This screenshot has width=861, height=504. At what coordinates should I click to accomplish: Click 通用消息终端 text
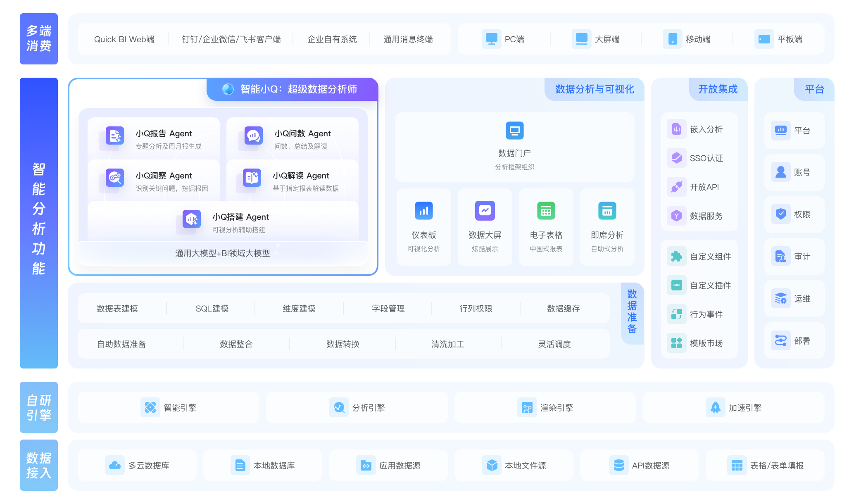point(408,39)
